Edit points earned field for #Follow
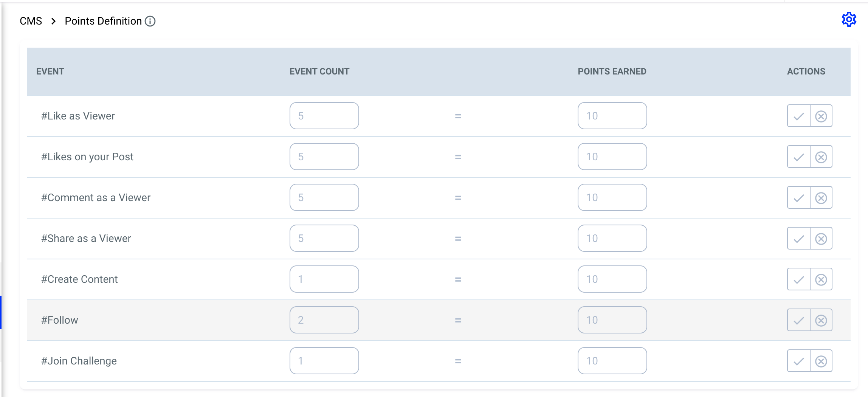 click(612, 320)
